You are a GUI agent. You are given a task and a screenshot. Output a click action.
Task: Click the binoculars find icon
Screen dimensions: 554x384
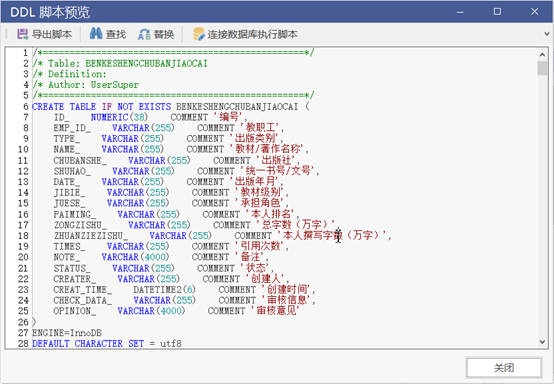96,34
